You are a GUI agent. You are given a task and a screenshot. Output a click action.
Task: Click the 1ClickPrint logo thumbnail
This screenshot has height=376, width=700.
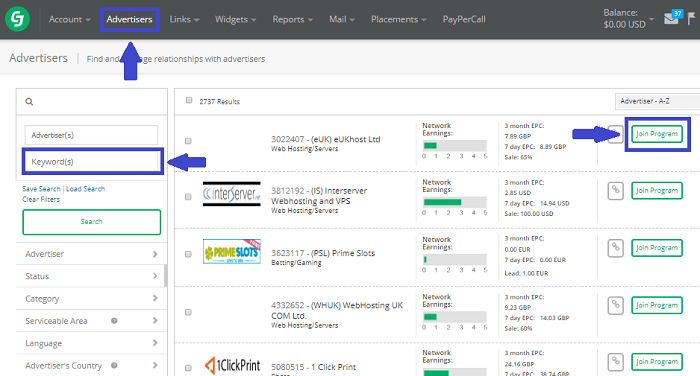[x=232, y=365]
